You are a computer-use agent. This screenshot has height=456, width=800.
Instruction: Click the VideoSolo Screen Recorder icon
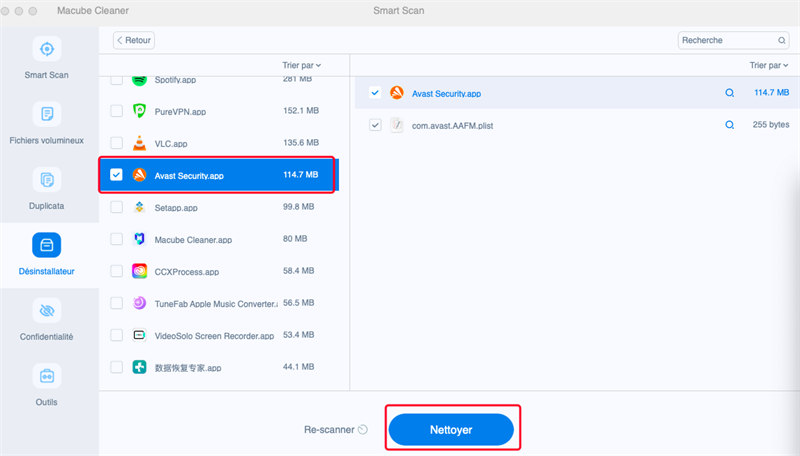139,335
